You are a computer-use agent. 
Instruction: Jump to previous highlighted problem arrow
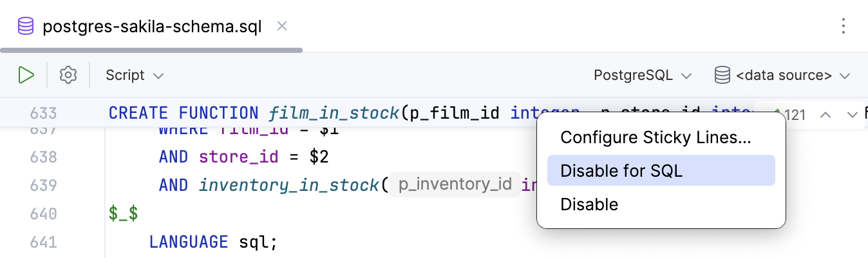[x=826, y=115]
